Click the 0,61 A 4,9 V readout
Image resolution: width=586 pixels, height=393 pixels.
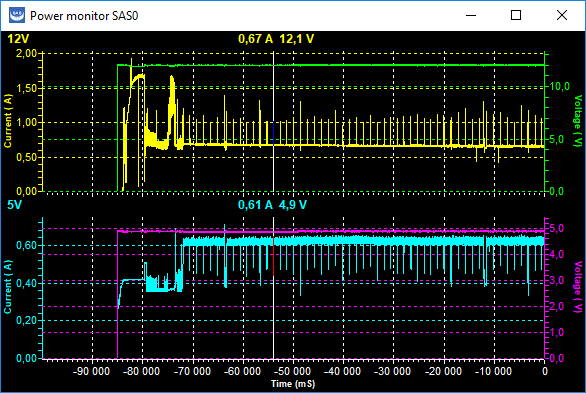coord(272,205)
